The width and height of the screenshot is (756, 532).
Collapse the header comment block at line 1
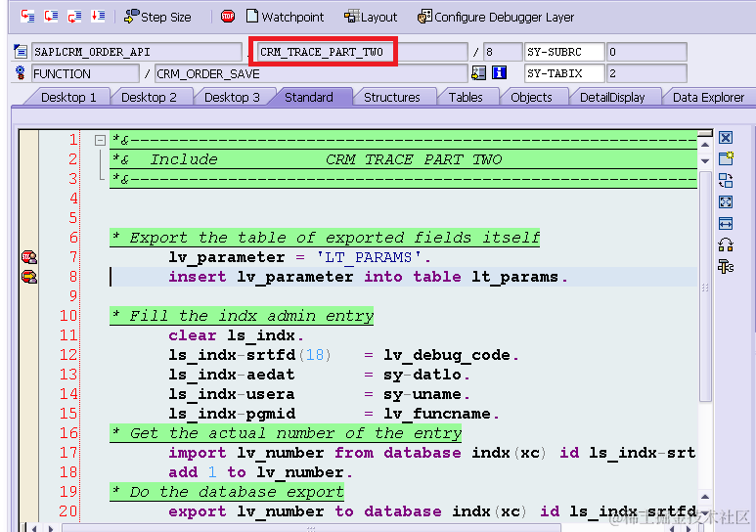(100, 141)
